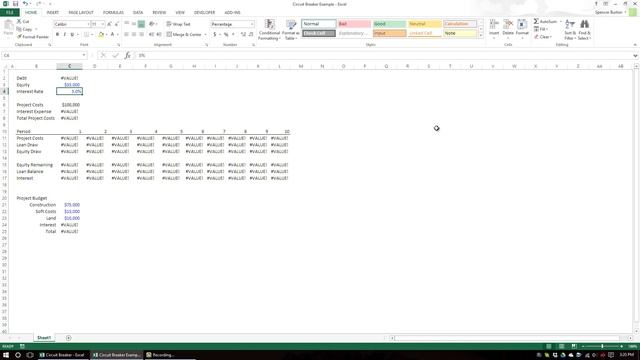Viewport: 640px width, 360px height.
Task: Open the Clear eraser menu
Action: tap(543, 37)
